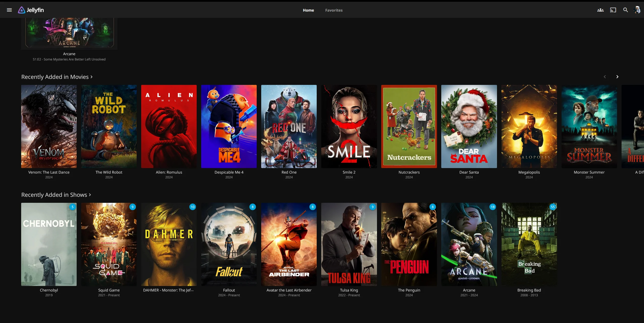Open the Arcane show poster in Shows
644x323 pixels.
[469, 244]
